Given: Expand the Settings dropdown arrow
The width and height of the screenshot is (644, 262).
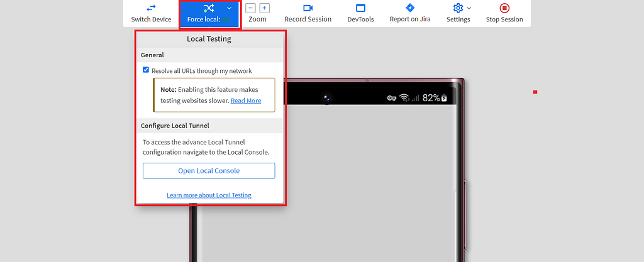Looking at the screenshot, I should coord(469,8).
